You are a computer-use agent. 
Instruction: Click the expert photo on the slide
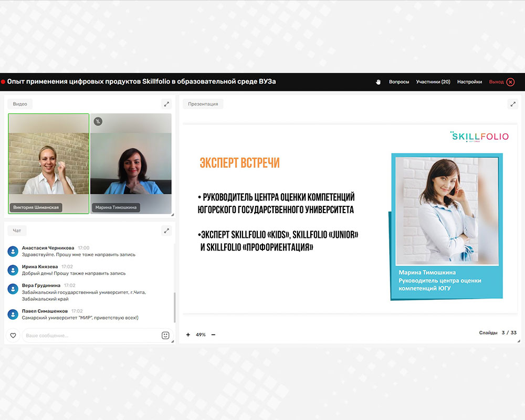pos(447,212)
